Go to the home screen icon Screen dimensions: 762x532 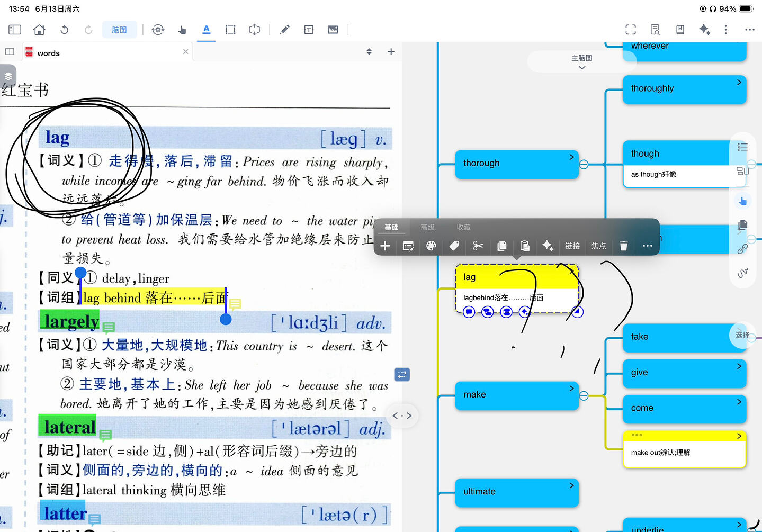click(x=39, y=30)
